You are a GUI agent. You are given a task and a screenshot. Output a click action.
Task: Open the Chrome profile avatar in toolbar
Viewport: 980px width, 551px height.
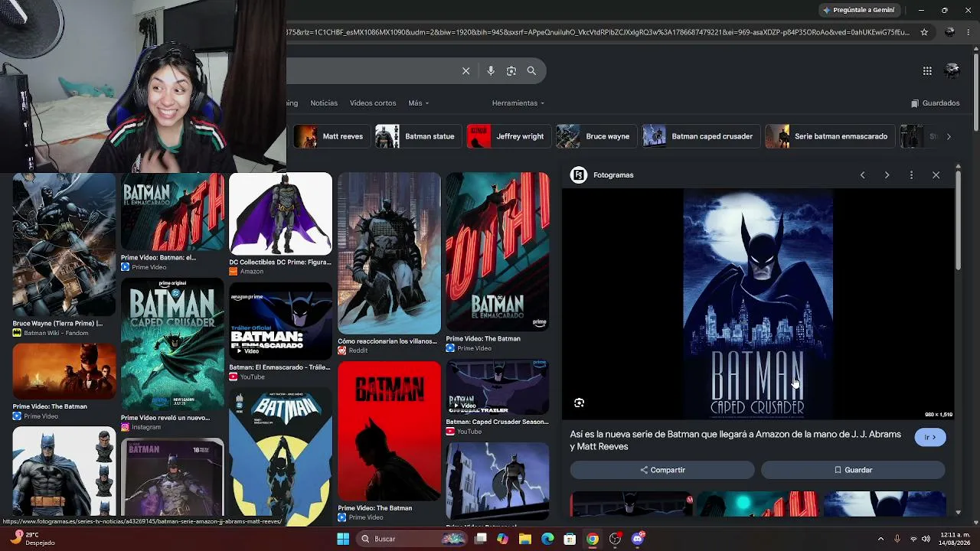click(950, 32)
